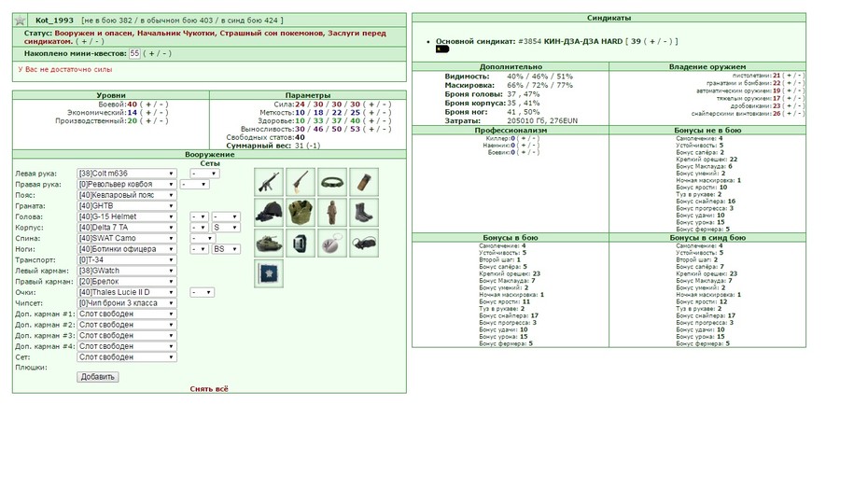Click the Colt m636 rifle icon

point(269,182)
